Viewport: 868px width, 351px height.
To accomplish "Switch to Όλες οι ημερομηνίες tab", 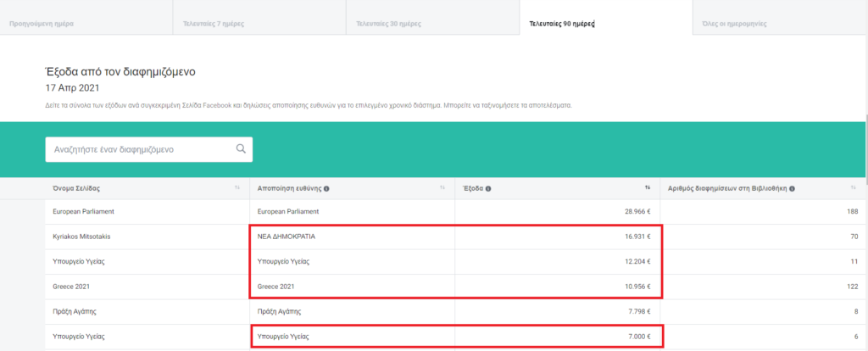I will pyautogui.click(x=780, y=18).
